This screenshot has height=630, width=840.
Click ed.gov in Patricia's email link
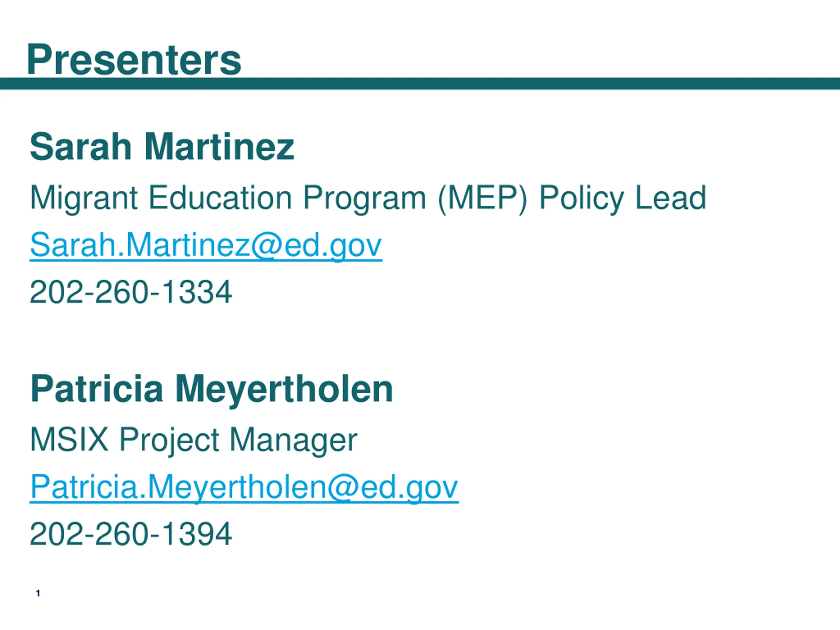click(x=409, y=487)
